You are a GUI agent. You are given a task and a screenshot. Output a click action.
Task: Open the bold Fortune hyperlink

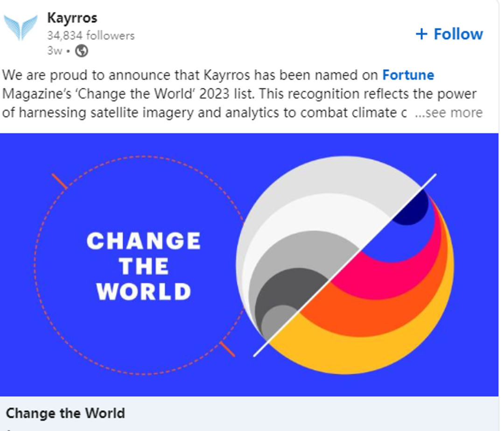click(408, 75)
